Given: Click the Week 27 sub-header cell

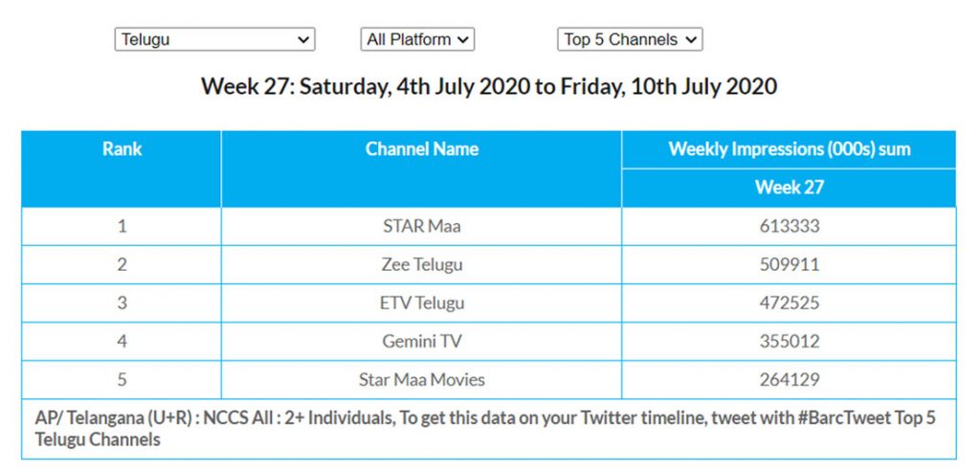Looking at the screenshot, I should pyautogui.click(x=789, y=188).
